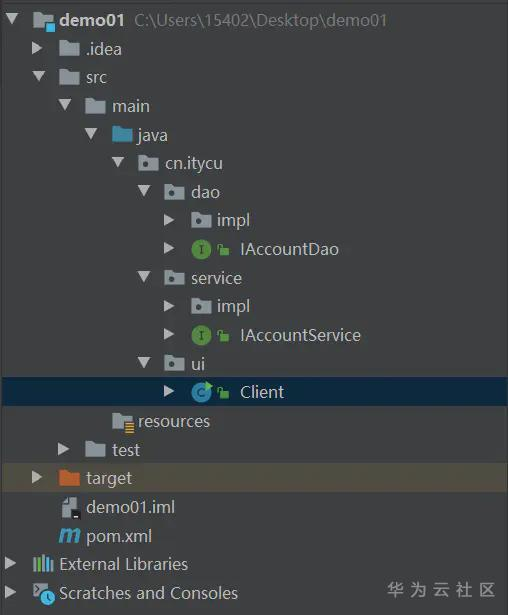The image size is (508, 615).
Task: Collapse the ui package arrow
Action: [144, 362]
